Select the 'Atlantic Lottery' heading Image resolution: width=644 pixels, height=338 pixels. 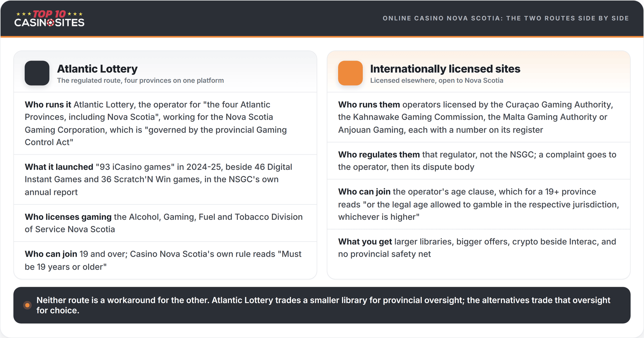pyautogui.click(x=97, y=69)
